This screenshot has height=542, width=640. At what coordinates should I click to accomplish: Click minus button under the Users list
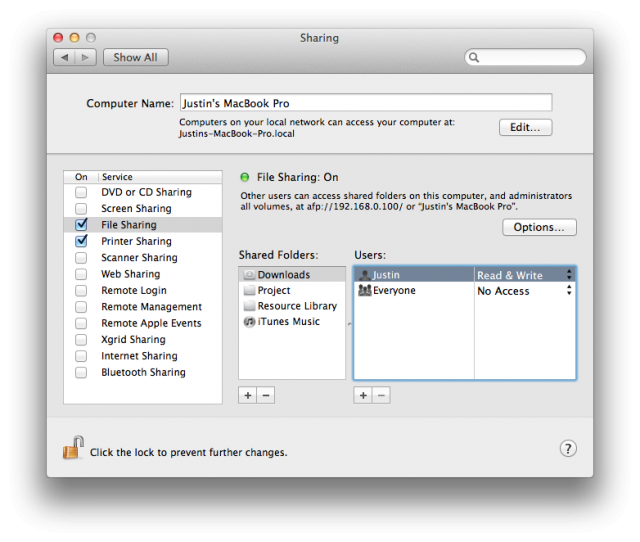[x=381, y=395]
